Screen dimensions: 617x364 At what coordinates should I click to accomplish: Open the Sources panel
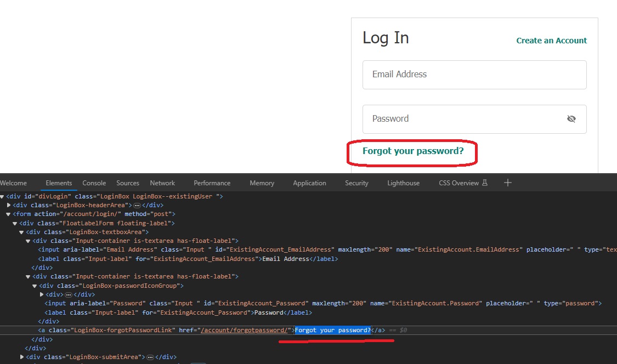click(x=127, y=183)
